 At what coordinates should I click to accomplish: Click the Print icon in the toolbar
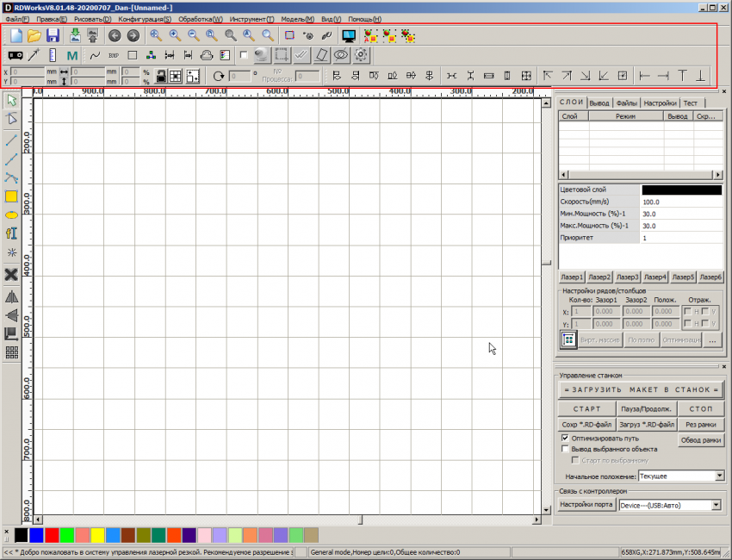pyautogui.click(x=205, y=55)
